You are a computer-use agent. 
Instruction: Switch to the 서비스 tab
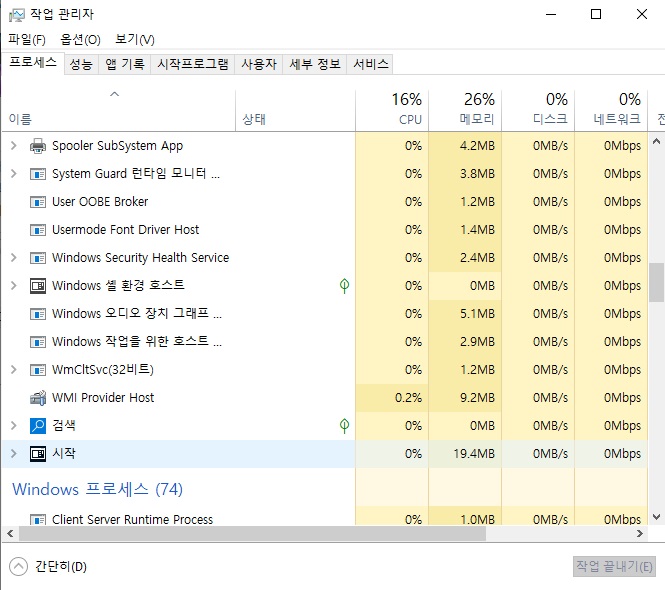370,64
